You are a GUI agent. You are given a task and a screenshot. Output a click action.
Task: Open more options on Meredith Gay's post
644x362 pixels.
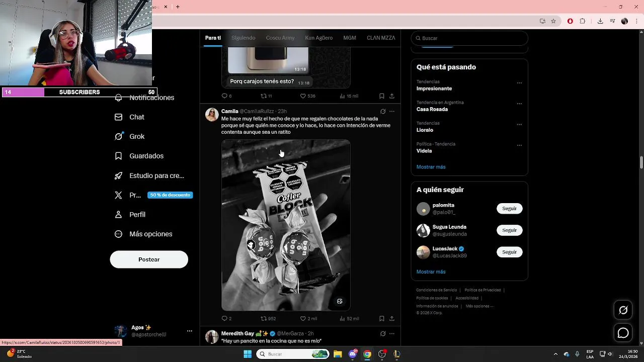tap(392, 333)
